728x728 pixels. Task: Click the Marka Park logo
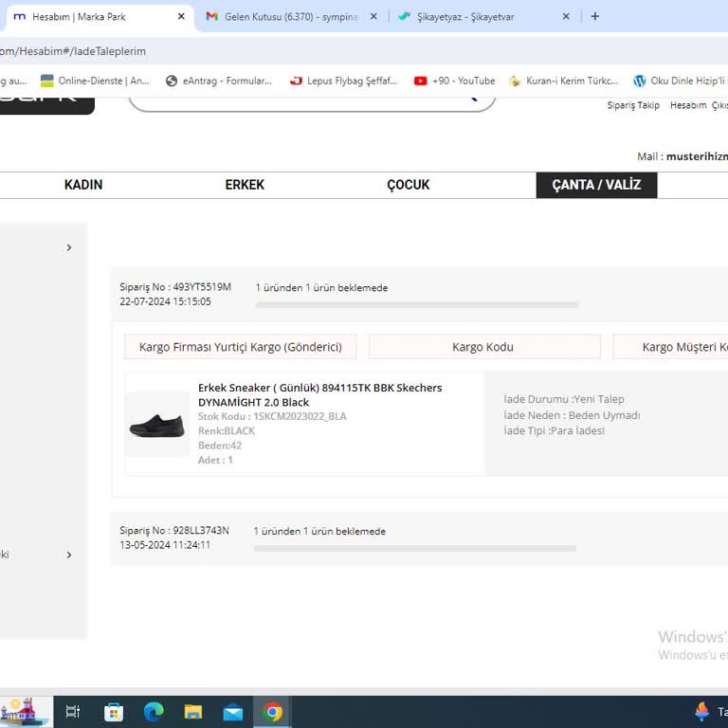(x=46, y=105)
